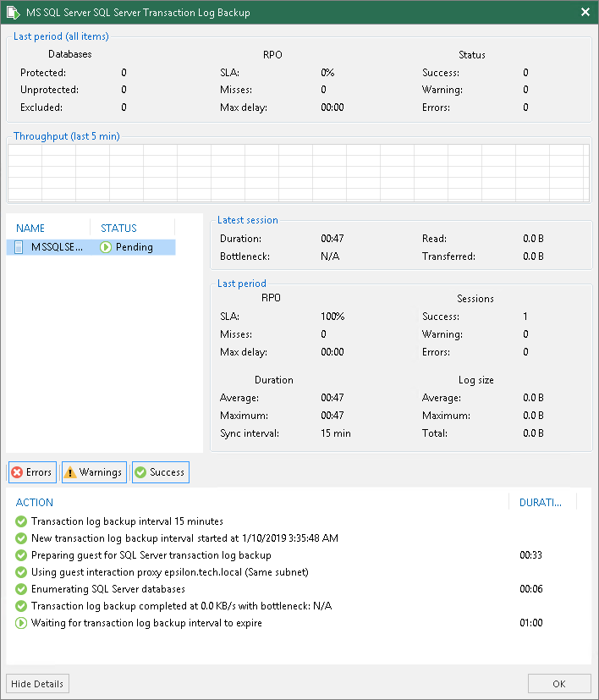The image size is (599, 700).
Task: Click the green check icon on Success button
Action: pos(140,472)
